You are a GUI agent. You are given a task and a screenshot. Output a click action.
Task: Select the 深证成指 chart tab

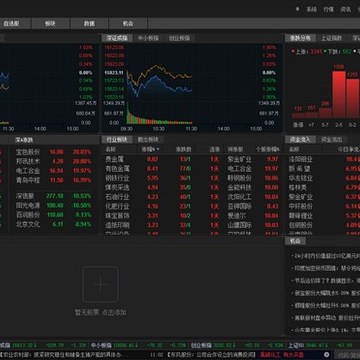pyautogui.click(x=117, y=38)
